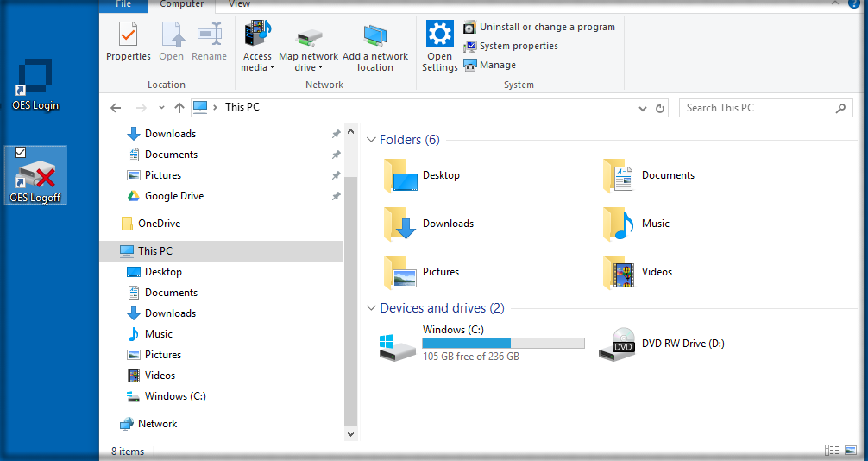The image size is (868, 461).
Task: Expand the Map network drive dropdown arrow
Action: pyautogui.click(x=320, y=68)
